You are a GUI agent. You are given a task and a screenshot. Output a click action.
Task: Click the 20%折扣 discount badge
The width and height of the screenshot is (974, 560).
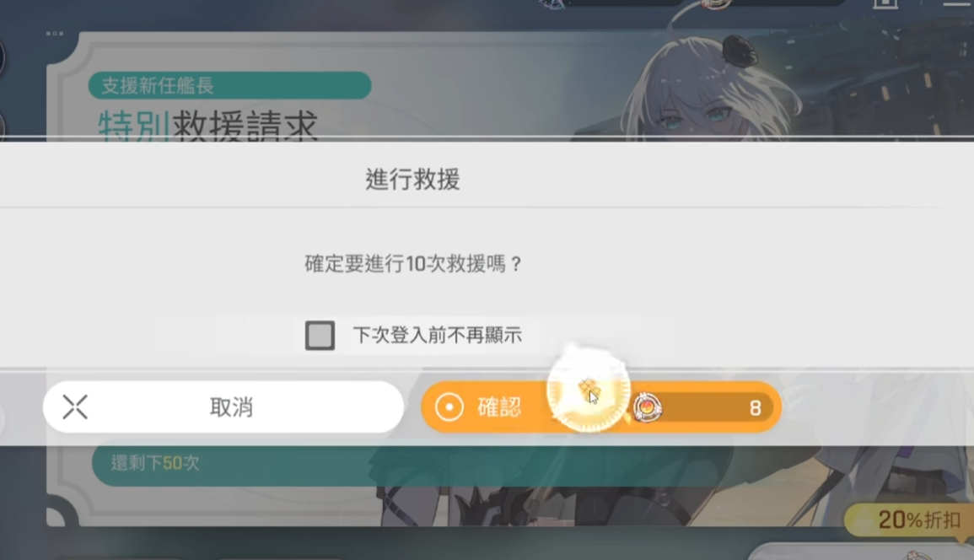coord(909,519)
